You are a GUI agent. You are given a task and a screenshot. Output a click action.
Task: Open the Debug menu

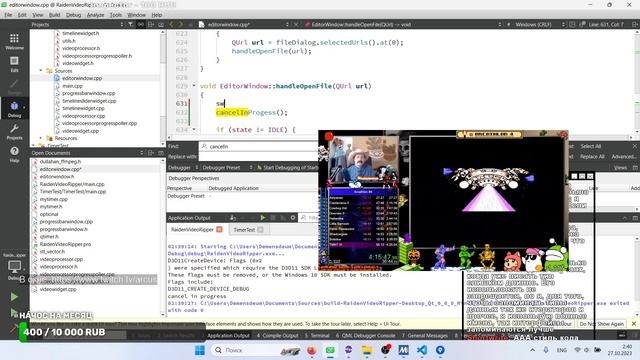73,15
